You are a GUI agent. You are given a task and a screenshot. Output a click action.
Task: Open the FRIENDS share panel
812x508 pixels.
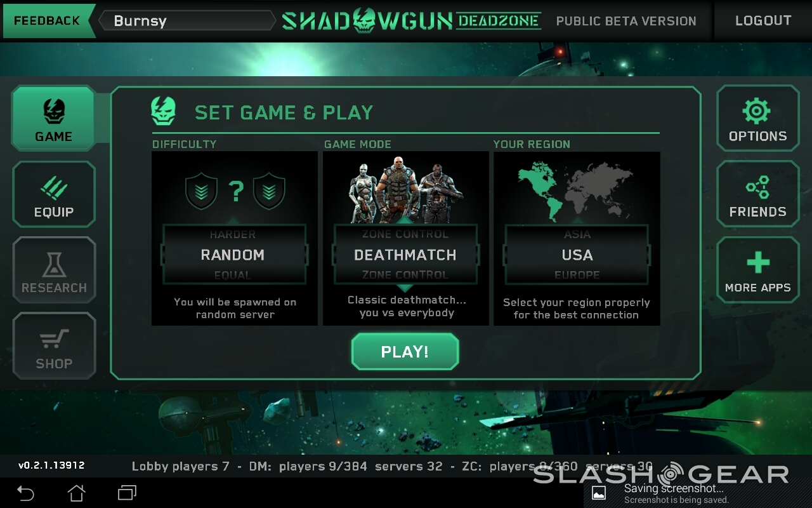point(757,194)
